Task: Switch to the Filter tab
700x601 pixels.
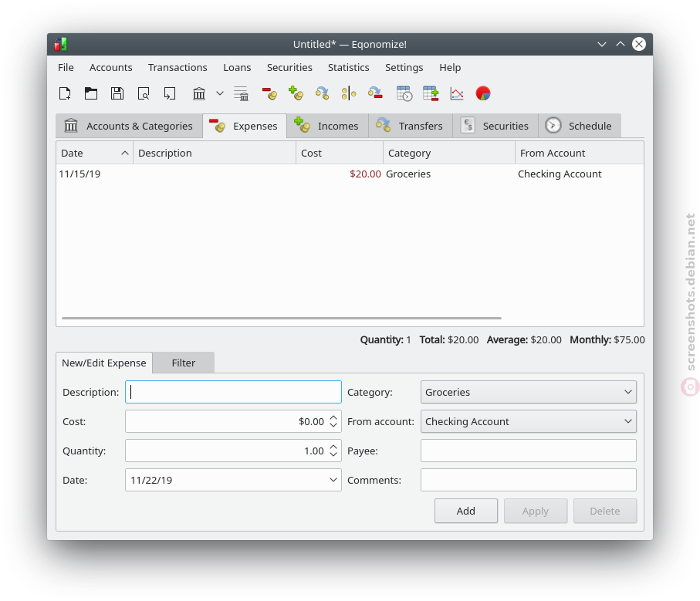Action: [x=184, y=363]
